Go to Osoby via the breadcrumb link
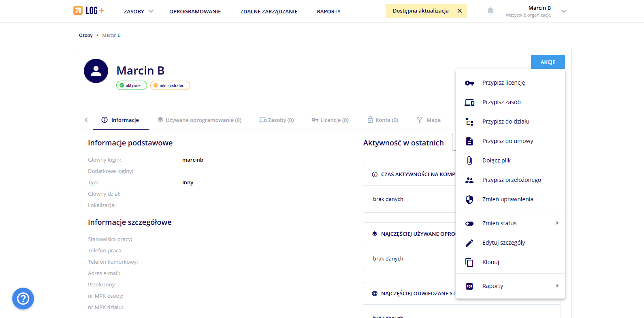644x318 pixels. coord(85,36)
